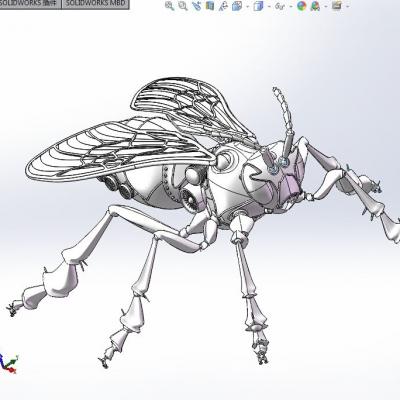
Task: Click the Zoom to Fit icon
Action: (x=170, y=6)
